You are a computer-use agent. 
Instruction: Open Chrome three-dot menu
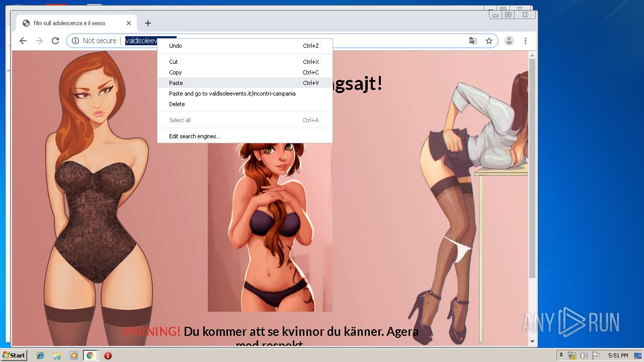525,41
